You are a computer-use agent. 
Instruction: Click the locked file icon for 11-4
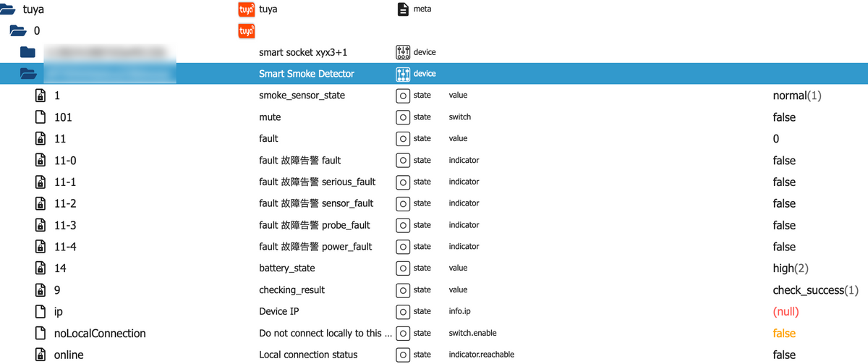(41, 247)
